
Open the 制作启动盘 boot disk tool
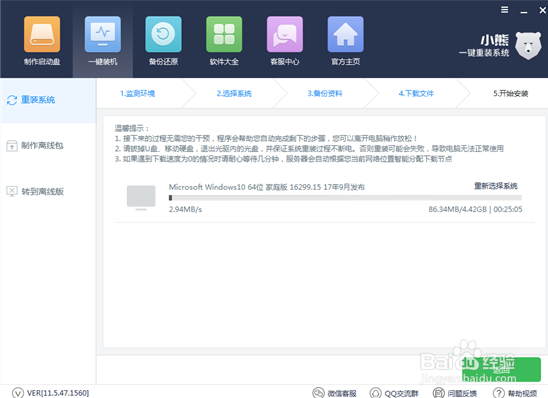(42, 41)
